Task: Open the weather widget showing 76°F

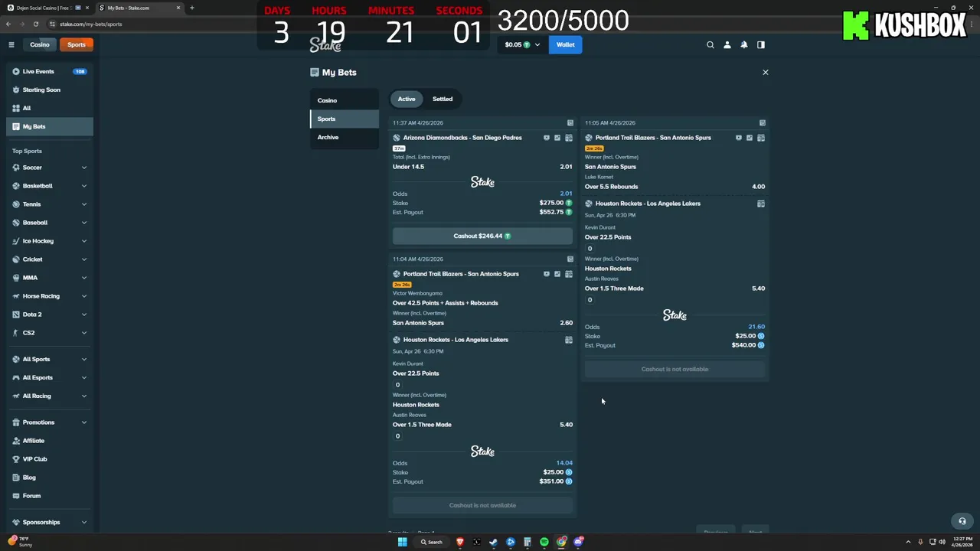Action: [x=20, y=542]
